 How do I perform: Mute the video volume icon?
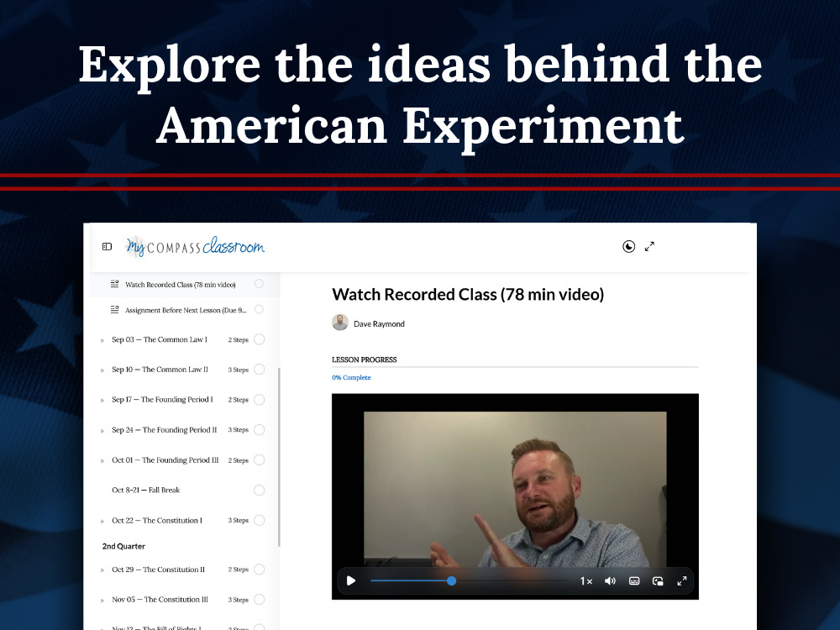click(610, 580)
